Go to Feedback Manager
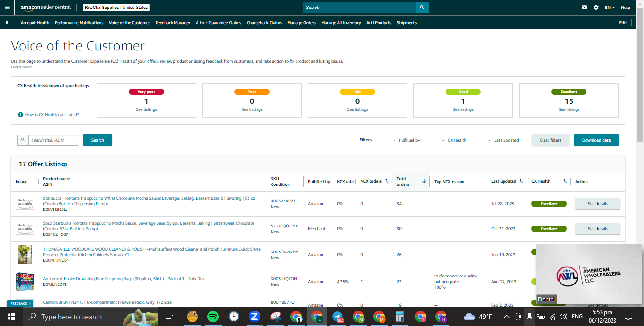Viewport: 644px width, 326px height. (173, 23)
